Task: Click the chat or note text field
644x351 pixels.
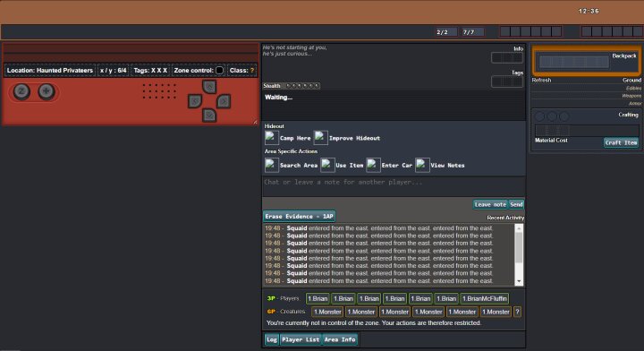Action: [394, 186]
